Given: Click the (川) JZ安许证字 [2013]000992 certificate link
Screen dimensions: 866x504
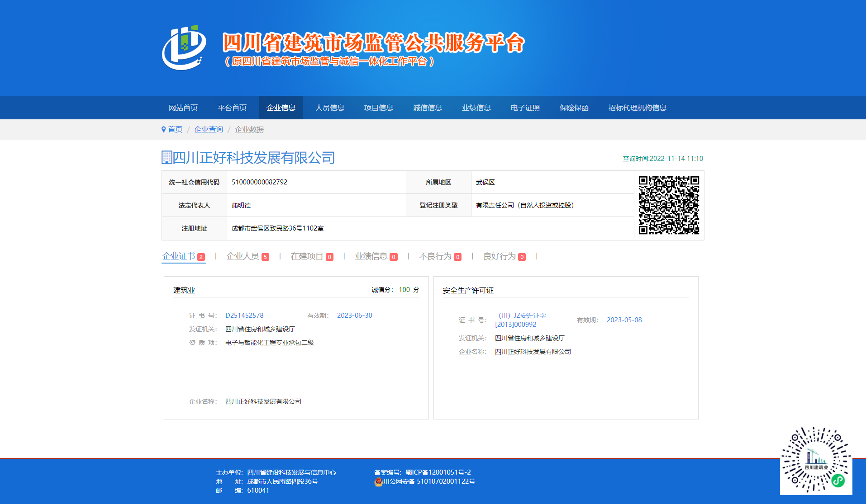Looking at the screenshot, I should 520,320.
